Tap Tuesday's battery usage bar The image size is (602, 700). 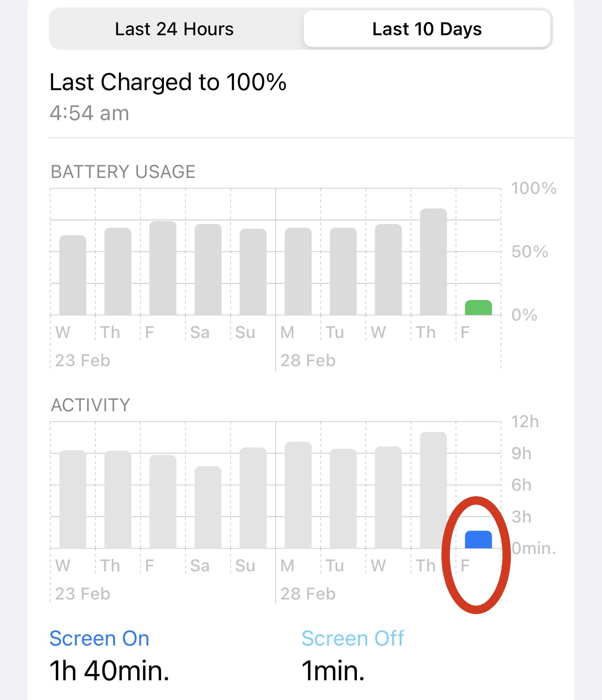(343, 272)
